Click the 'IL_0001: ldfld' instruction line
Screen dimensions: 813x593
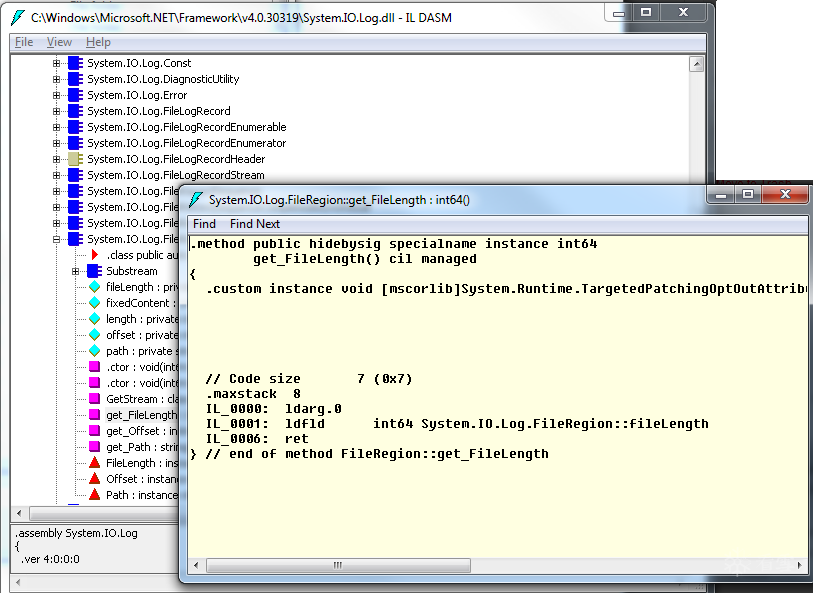pos(457,423)
